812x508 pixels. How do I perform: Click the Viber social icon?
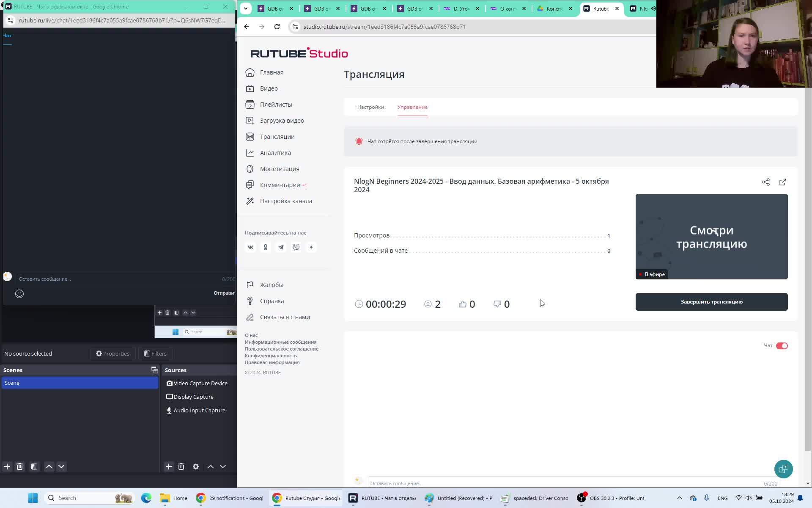pos(296,247)
